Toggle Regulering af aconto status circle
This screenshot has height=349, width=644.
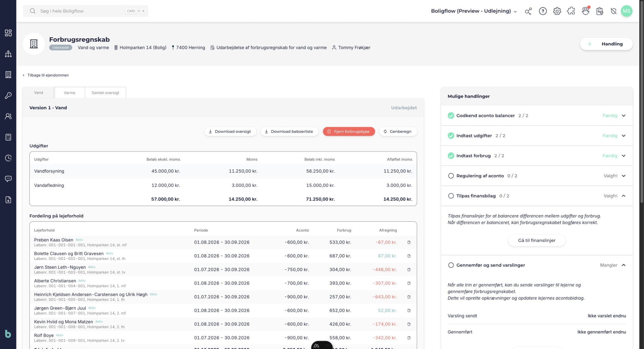point(451,176)
